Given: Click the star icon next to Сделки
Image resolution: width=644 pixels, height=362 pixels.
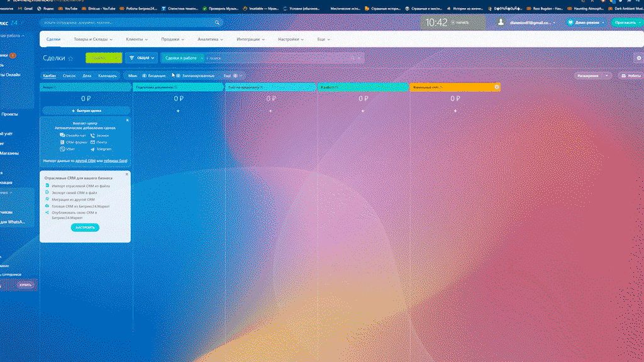Looking at the screenshot, I should (70, 58).
